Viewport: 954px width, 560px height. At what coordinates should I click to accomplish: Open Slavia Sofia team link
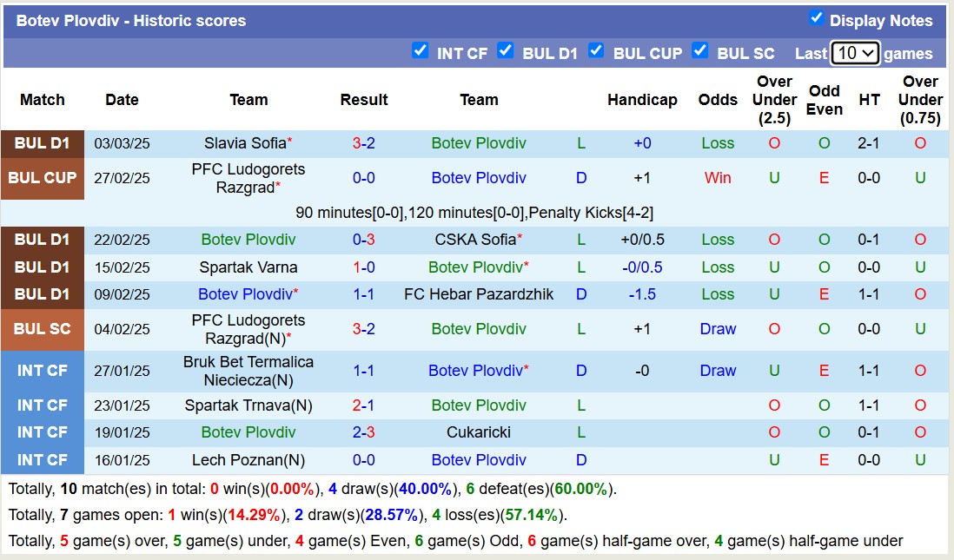click(245, 143)
